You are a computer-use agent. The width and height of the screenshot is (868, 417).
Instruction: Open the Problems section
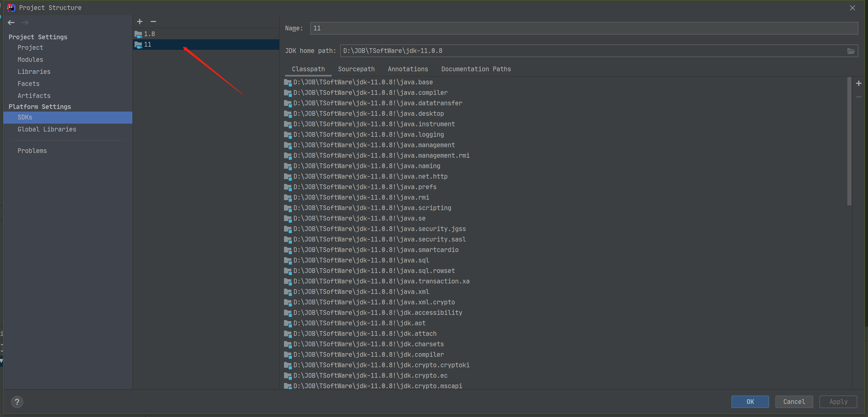point(32,150)
